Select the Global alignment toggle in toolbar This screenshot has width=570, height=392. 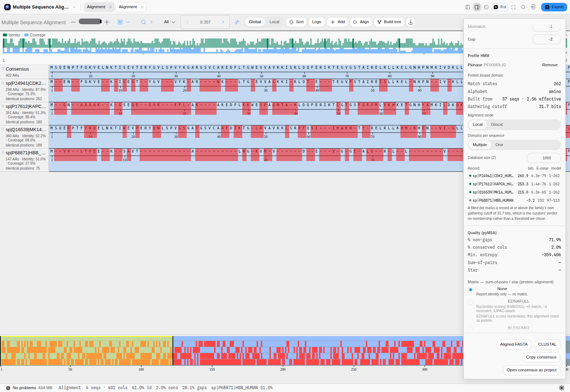[x=255, y=22]
